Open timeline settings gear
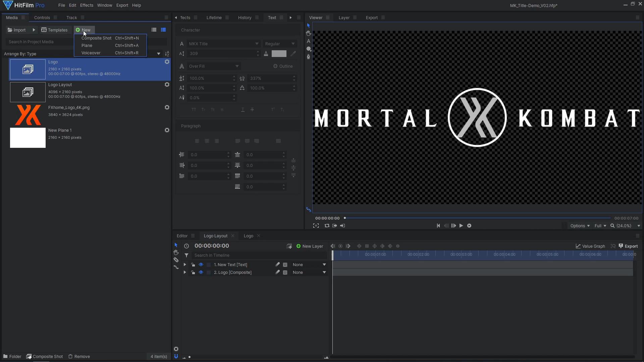Image resolution: width=644 pixels, height=362 pixels. pyautogui.click(x=176, y=349)
